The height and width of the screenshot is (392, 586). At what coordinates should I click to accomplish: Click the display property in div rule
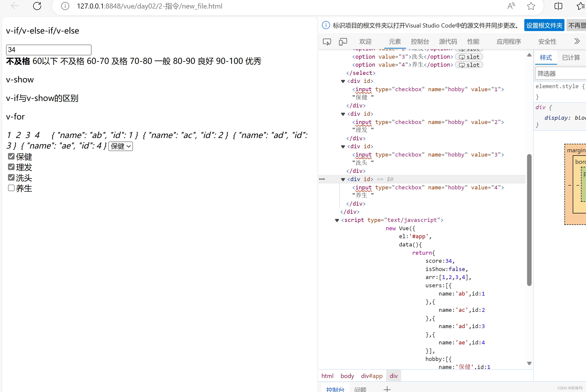click(x=556, y=118)
